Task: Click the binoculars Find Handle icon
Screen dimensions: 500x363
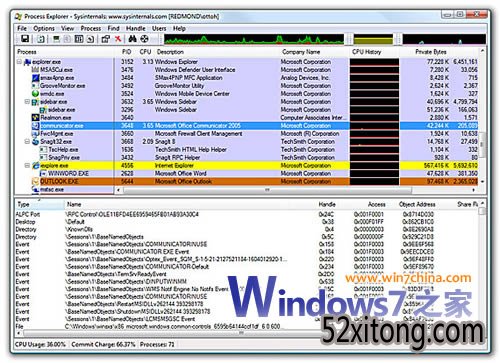Action: 133,39
